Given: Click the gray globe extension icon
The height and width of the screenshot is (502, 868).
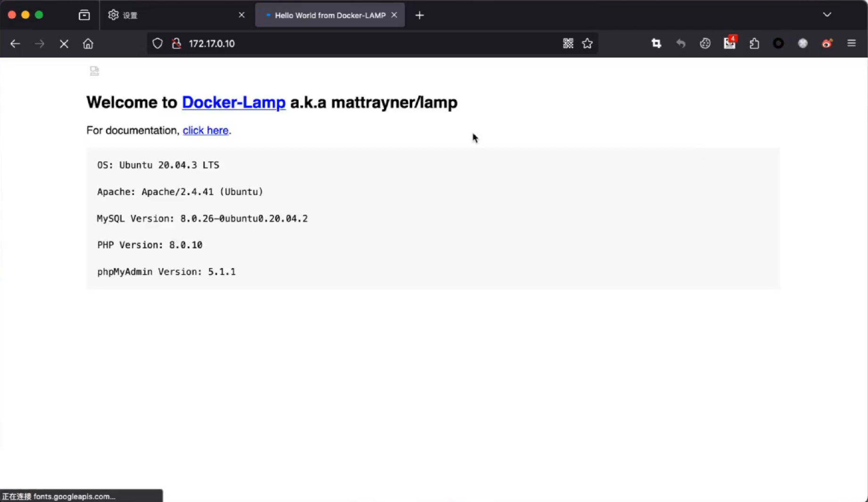Looking at the screenshot, I should tap(802, 43).
